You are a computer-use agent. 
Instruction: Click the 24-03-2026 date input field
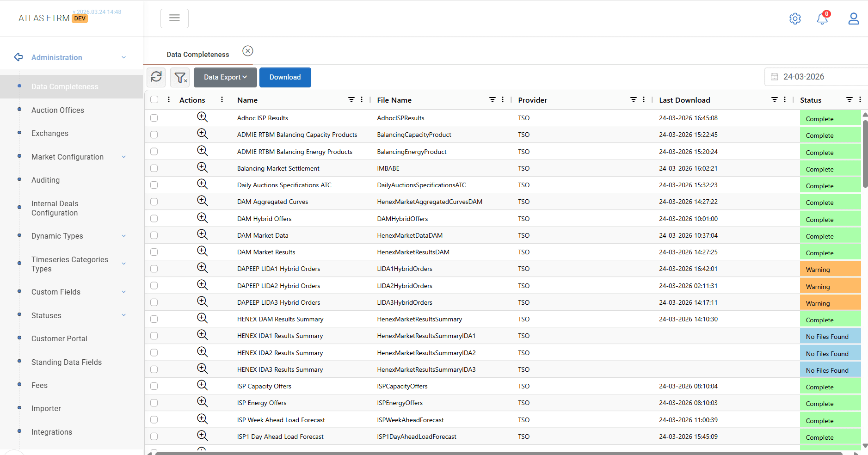816,77
